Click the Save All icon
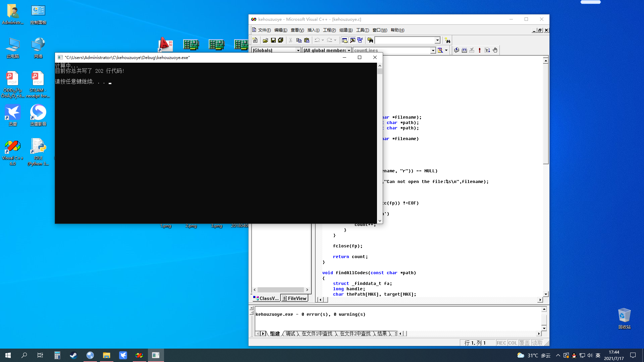This screenshot has height=362, width=644. point(281,40)
